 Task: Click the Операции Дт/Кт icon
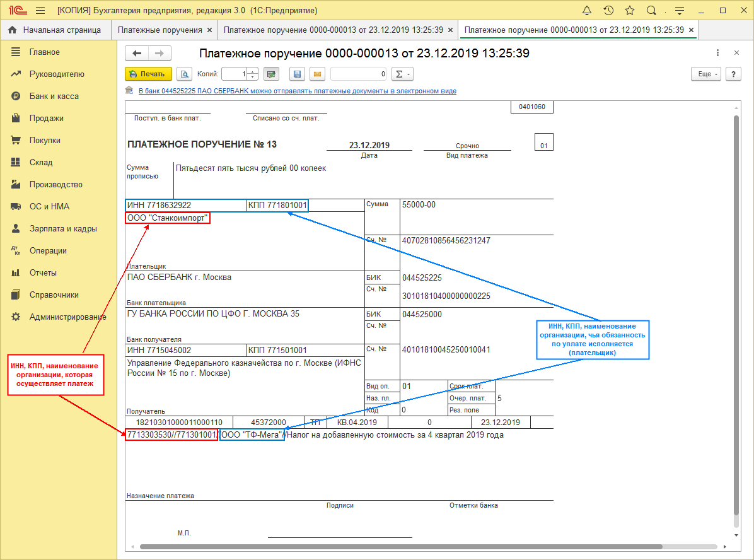pyautogui.click(x=16, y=250)
